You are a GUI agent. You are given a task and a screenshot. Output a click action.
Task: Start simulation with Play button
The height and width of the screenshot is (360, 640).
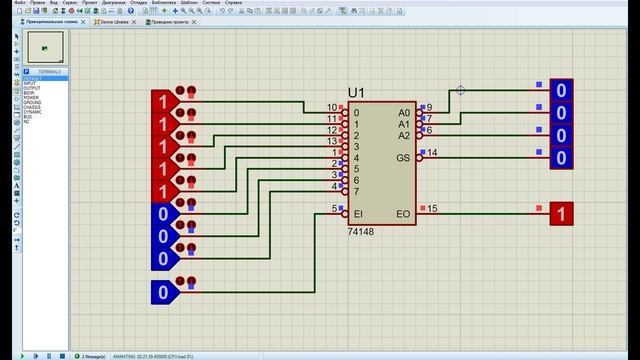coord(22,356)
